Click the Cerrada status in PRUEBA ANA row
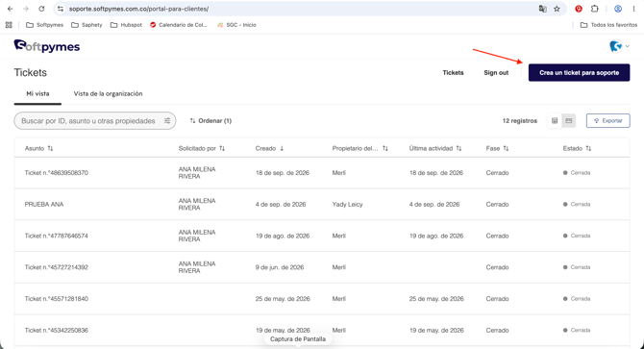Screen dimensions: 644x349 (577, 205)
